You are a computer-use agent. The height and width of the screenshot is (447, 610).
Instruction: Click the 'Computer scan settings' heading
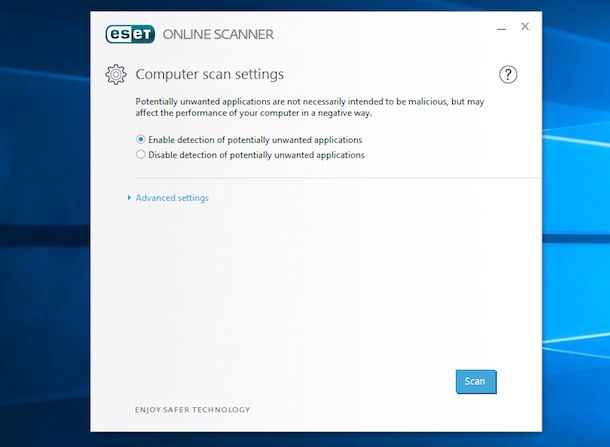click(x=210, y=74)
